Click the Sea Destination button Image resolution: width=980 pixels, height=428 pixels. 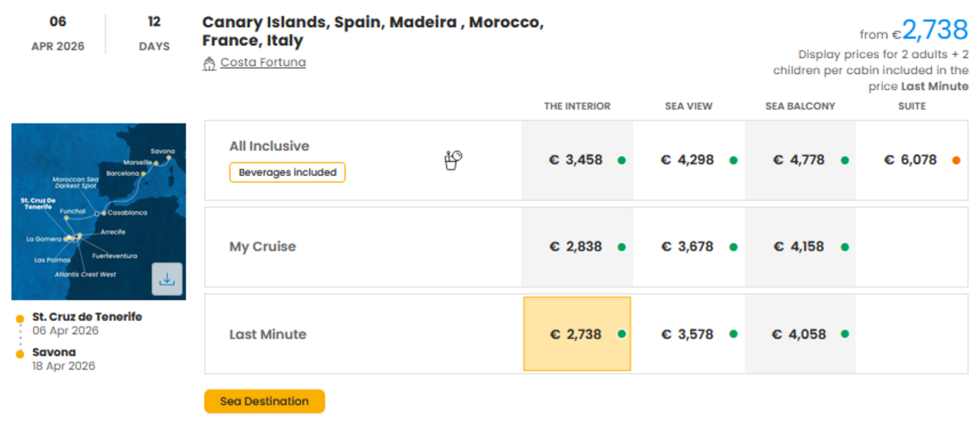point(264,401)
